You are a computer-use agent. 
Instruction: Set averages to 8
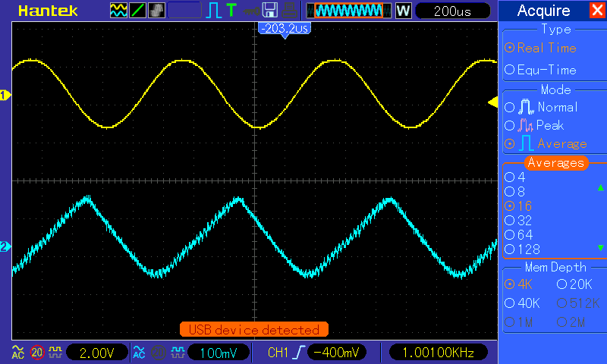click(515, 191)
